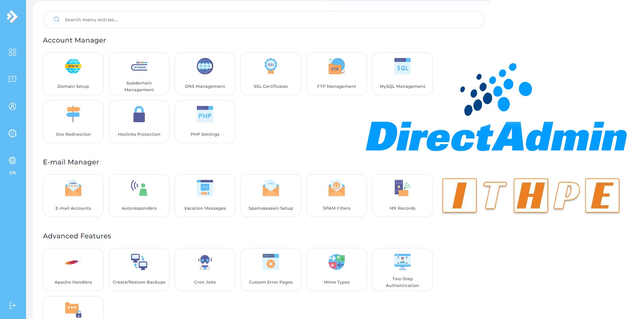
Task: Open Vacation Messages icon
Action: pos(205,188)
